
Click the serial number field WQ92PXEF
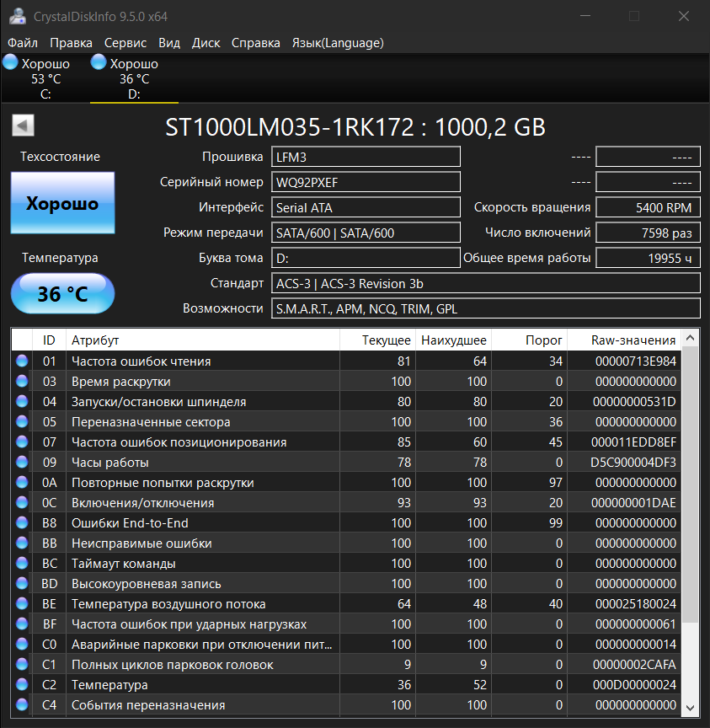coord(366,182)
